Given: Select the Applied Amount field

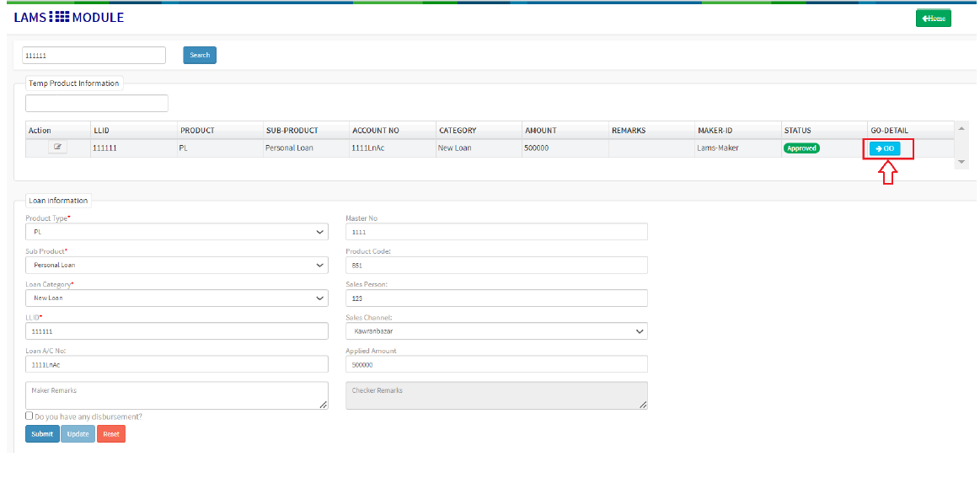Looking at the screenshot, I should (496, 364).
